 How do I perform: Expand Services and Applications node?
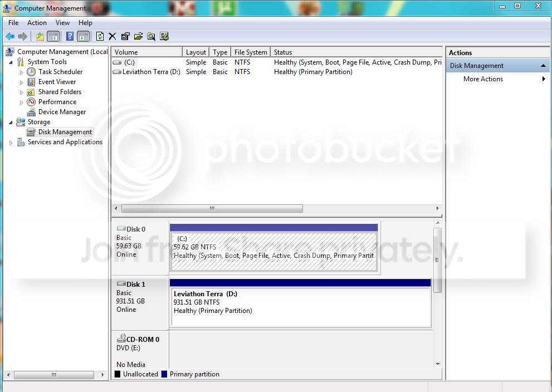click(11, 143)
